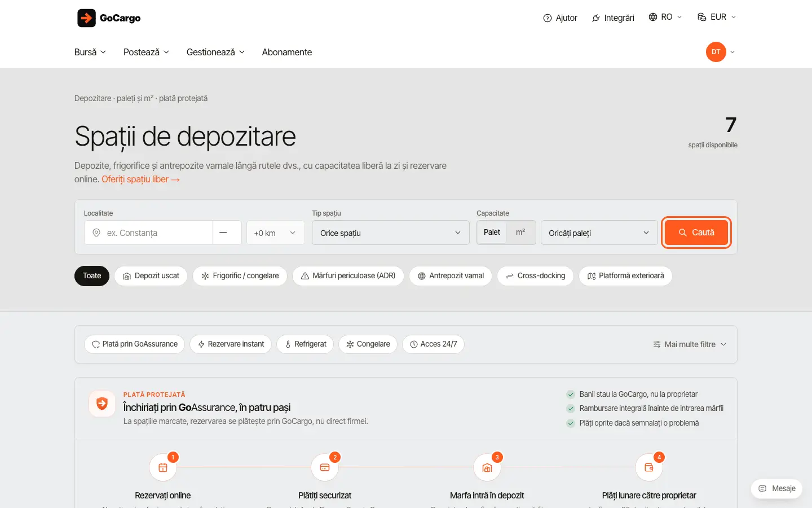Toggle the Plată prin GoAssurance filter
This screenshot has width=812, height=508.
135,344
